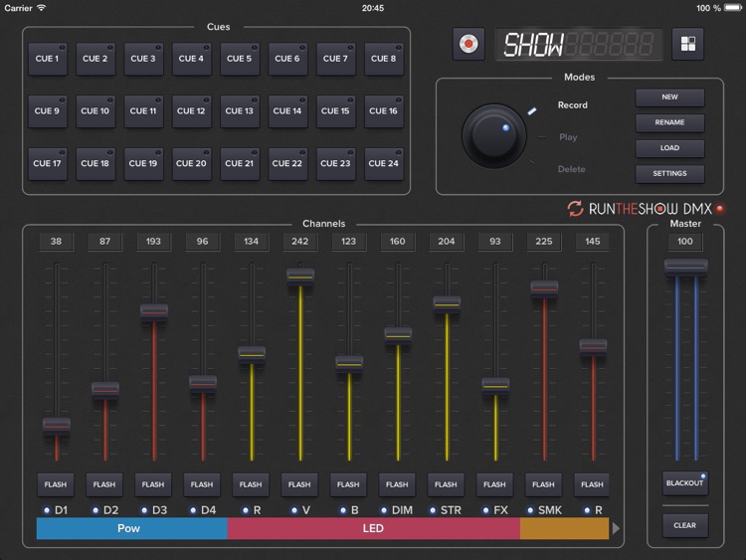Click the Wi-Fi status icon
Screen dimensions: 746x560
pos(42,8)
